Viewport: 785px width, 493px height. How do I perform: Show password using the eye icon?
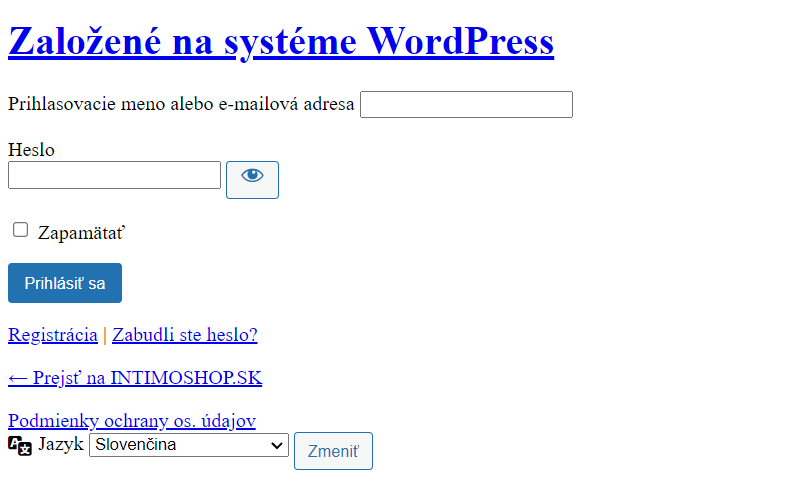[x=252, y=180]
